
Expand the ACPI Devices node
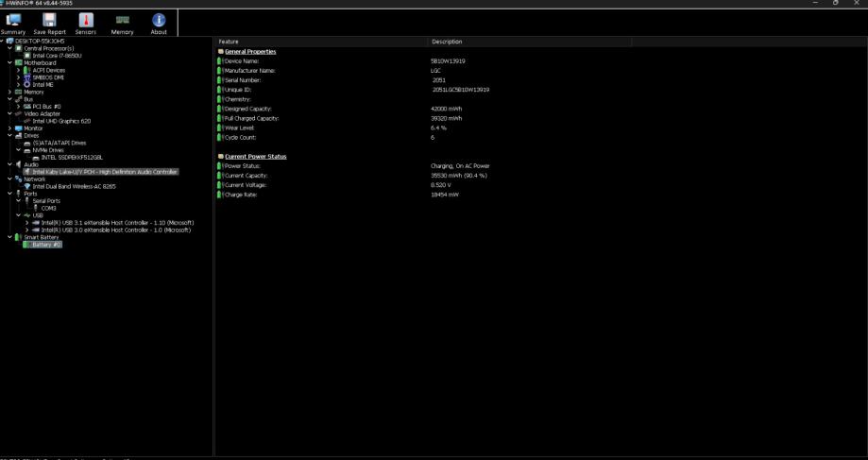click(18, 70)
